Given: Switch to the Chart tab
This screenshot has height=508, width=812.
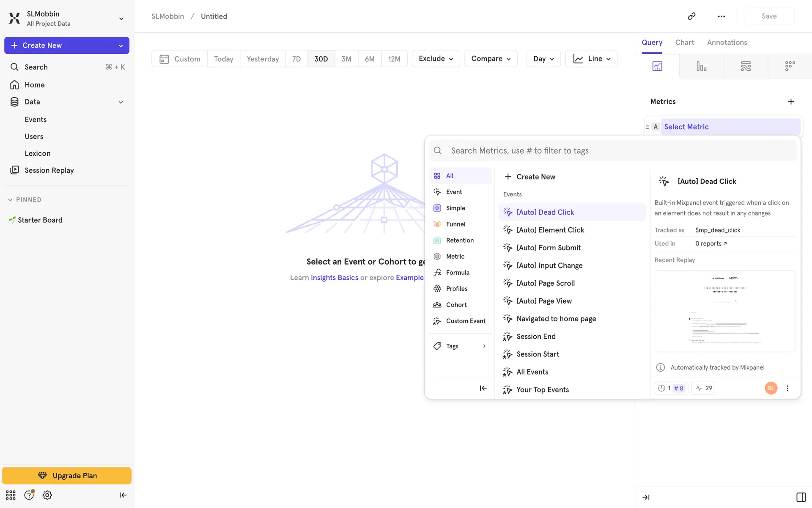Looking at the screenshot, I should coord(684,42).
